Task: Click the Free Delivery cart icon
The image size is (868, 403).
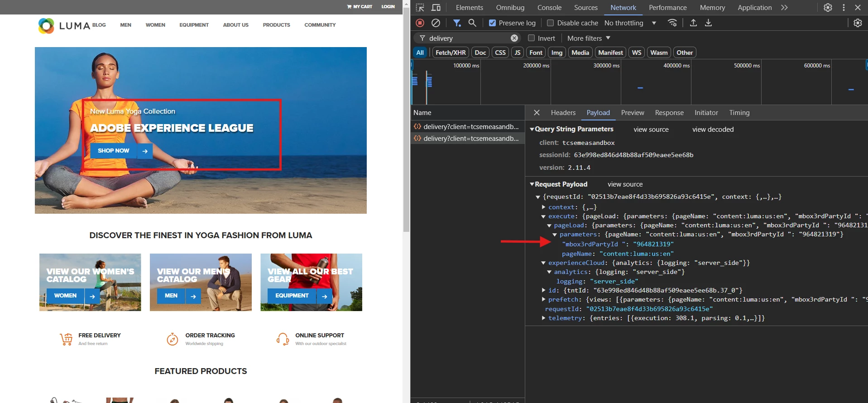Action: [66, 339]
